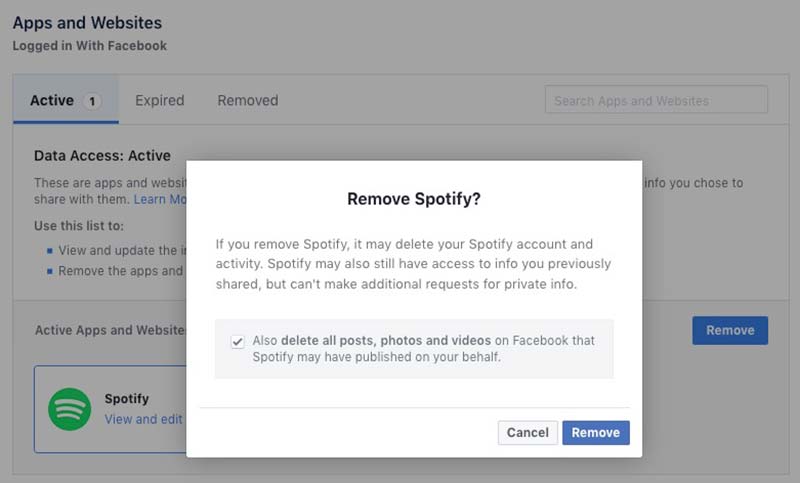Image resolution: width=800 pixels, height=483 pixels.
Task: Click the green Spotify logo icon
Action: 70,409
